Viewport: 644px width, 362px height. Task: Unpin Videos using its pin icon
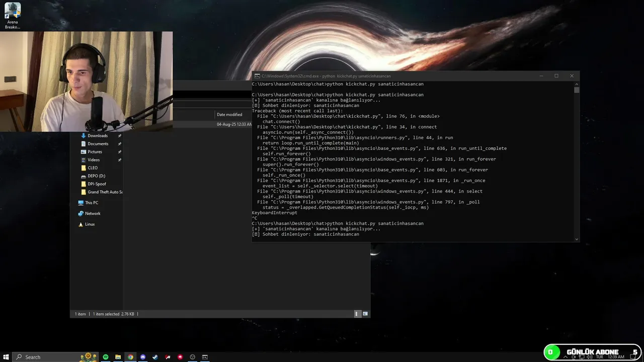(120, 160)
